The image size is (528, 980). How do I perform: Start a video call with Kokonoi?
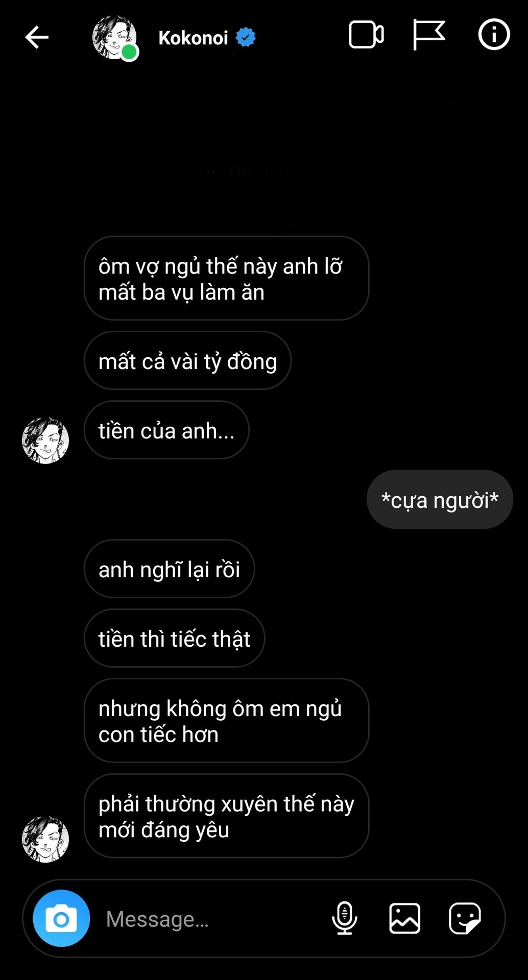[x=366, y=35]
